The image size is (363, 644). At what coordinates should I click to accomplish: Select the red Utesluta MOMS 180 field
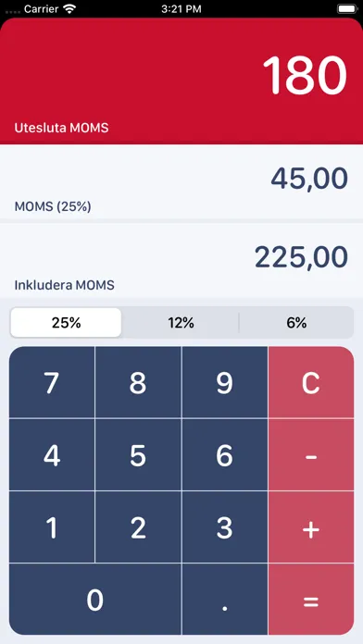181,80
